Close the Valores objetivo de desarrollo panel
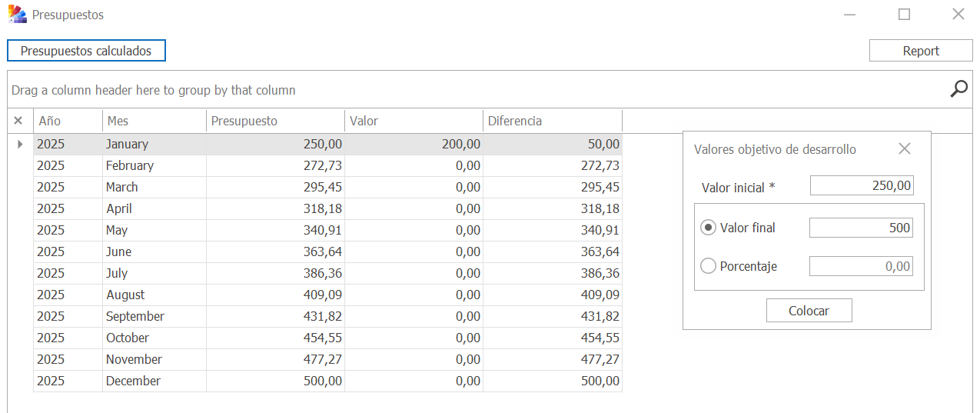This screenshot has height=413, width=980. coord(905,149)
